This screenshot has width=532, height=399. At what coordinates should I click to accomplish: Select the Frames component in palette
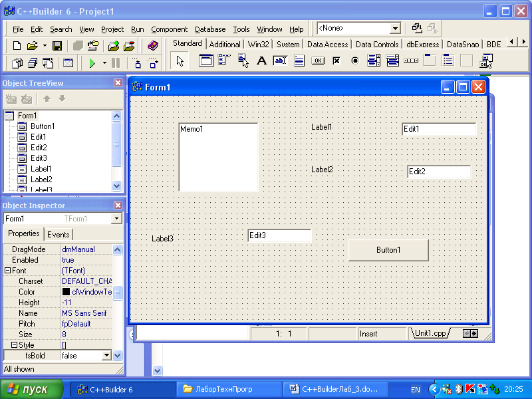coord(206,61)
